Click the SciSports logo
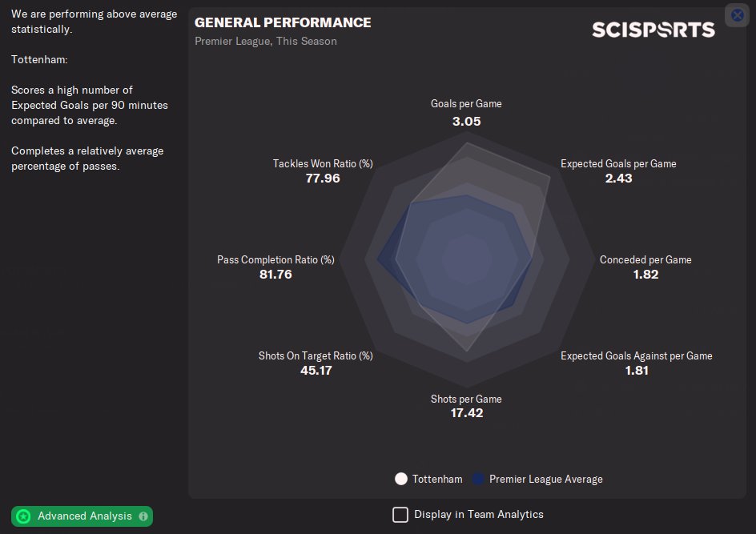The height and width of the screenshot is (534, 756). tap(653, 30)
